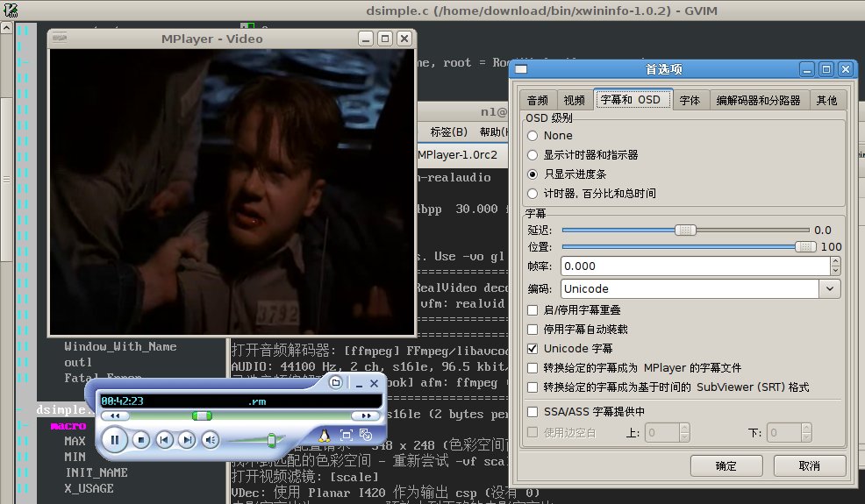Minimize the MPlayer control skin
This screenshot has width=865, height=504.
click(359, 384)
